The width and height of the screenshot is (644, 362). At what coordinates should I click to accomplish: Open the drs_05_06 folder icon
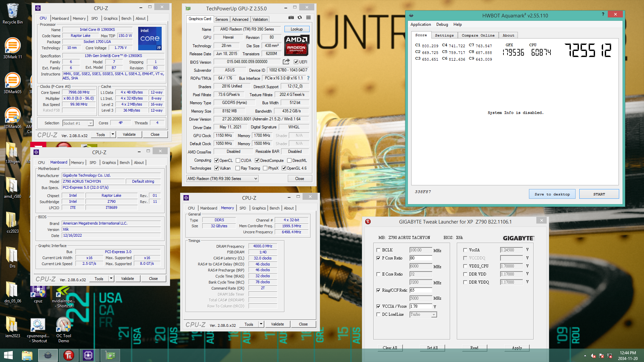coord(12,292)
